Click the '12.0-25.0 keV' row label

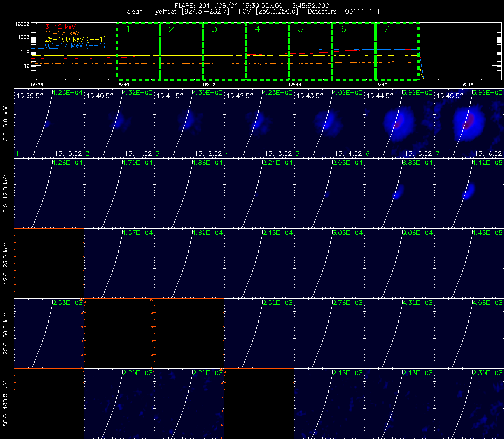6,264
